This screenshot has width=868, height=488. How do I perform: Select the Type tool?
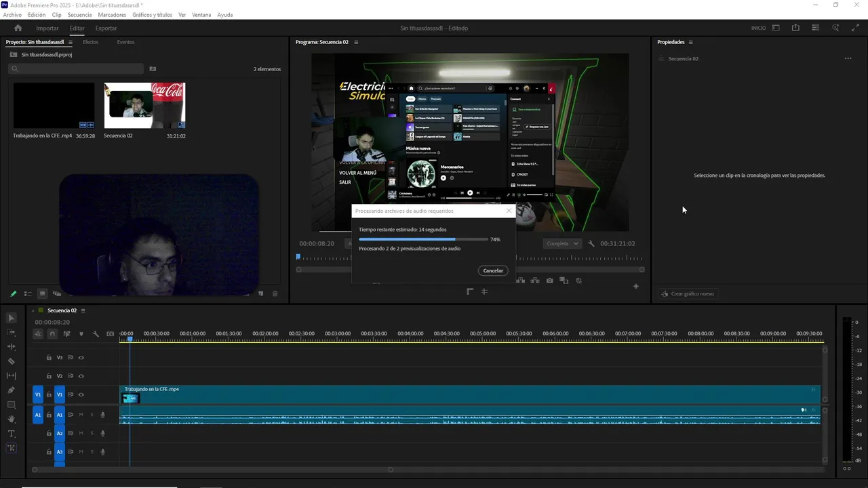click(12, 434)
